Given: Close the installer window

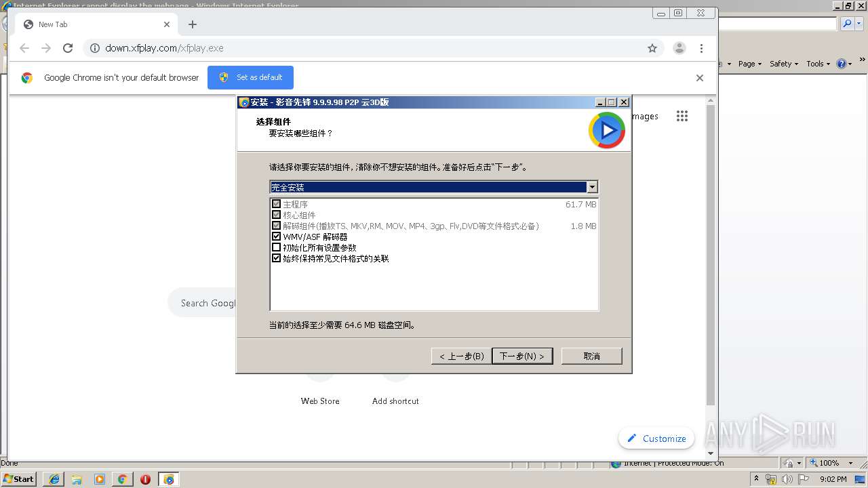Looking at the screenshot, I should (624, 102).
